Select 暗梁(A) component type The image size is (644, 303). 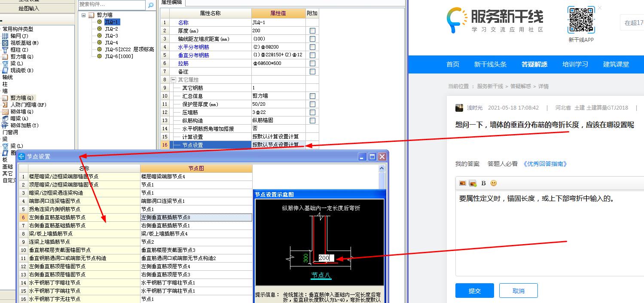pos(15,119)
